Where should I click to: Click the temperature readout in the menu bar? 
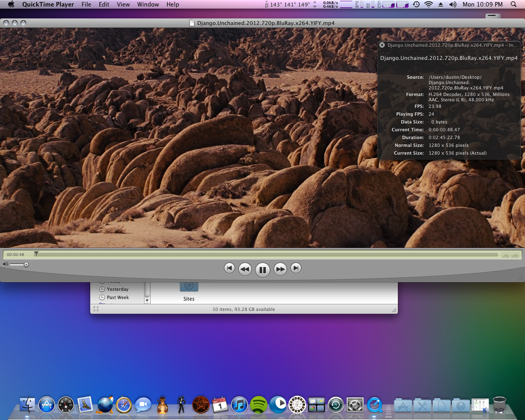288,5
